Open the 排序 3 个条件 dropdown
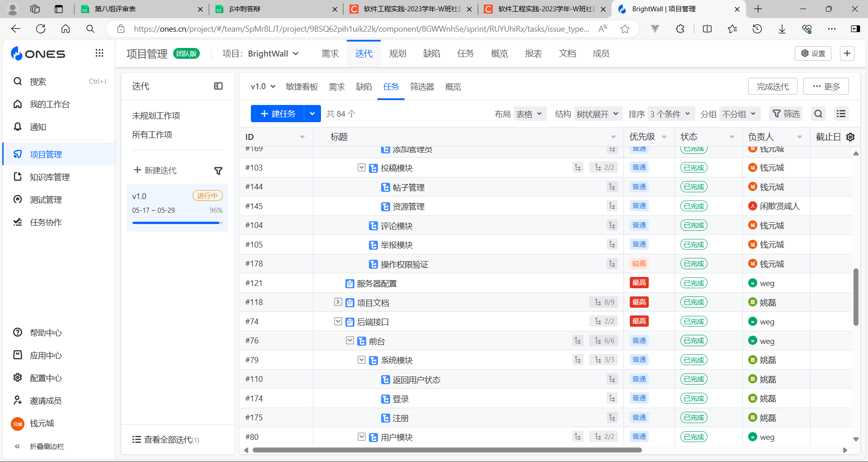 point(670,114)
